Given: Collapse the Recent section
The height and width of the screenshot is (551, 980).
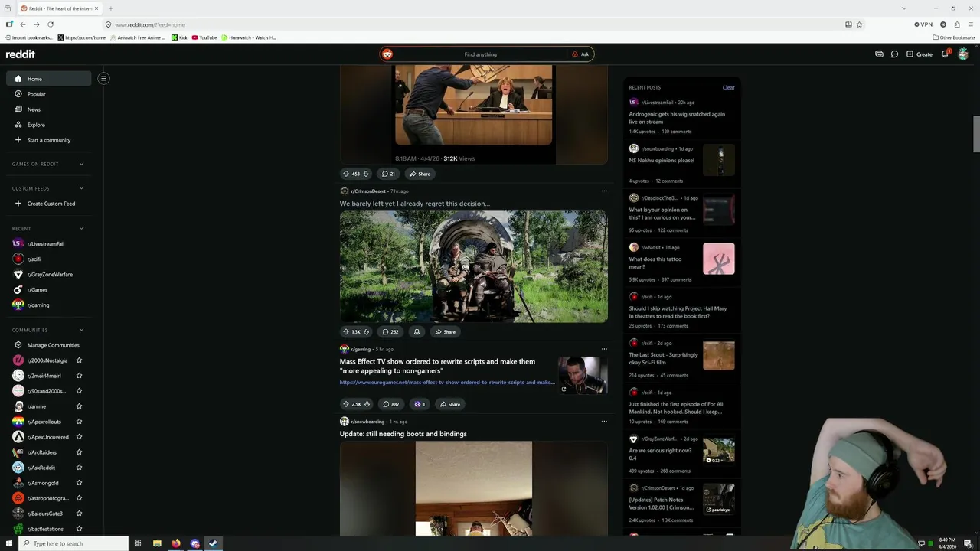Looking at the screenshot, I should 81,228.
